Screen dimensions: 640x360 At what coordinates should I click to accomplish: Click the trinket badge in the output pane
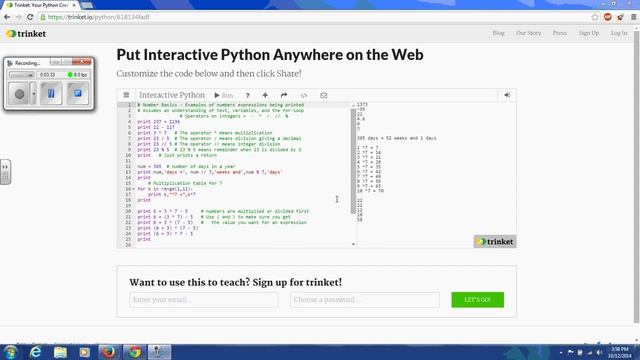point(495,242)
